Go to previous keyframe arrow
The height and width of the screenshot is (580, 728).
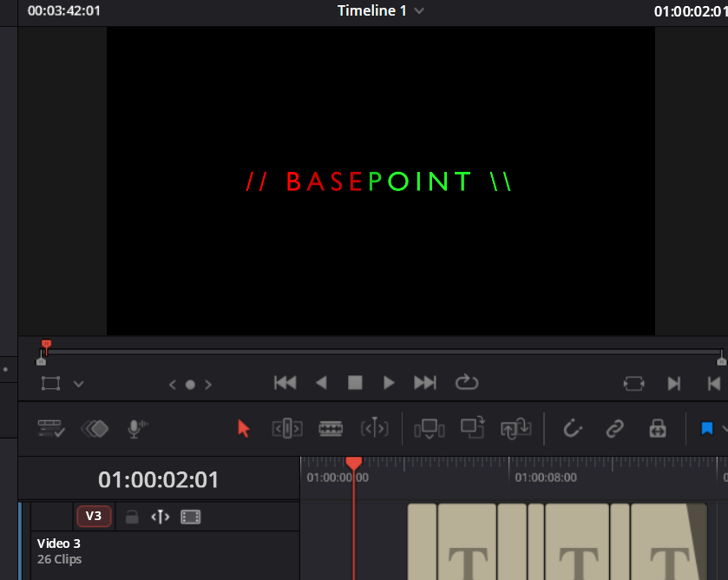tap(173, 385)
